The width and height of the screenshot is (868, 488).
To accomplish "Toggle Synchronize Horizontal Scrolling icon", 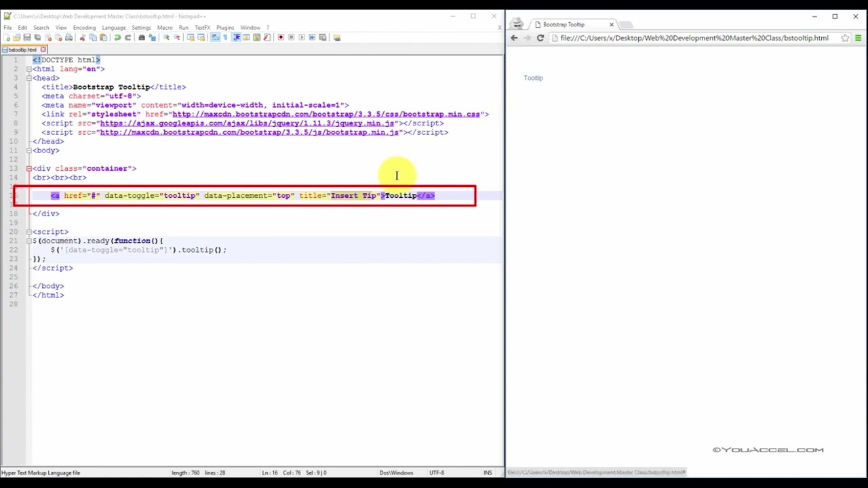I will [x=201, y=37].
